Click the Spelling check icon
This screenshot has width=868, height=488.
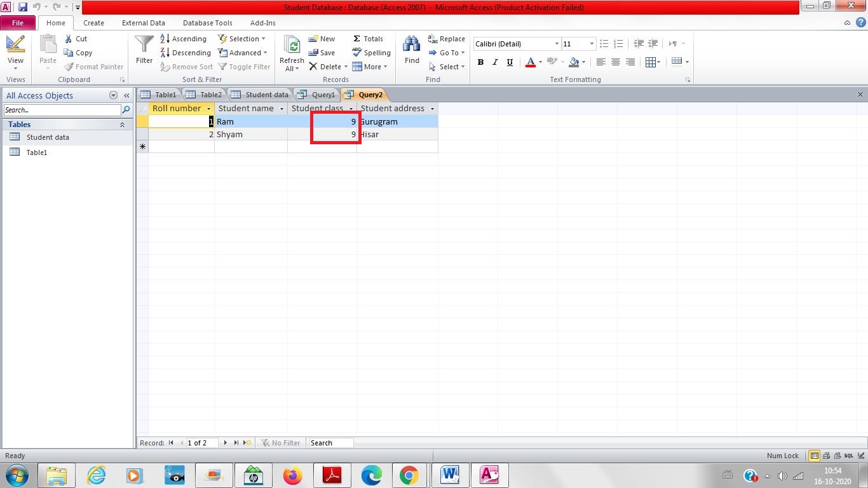[x=358, y=53]
